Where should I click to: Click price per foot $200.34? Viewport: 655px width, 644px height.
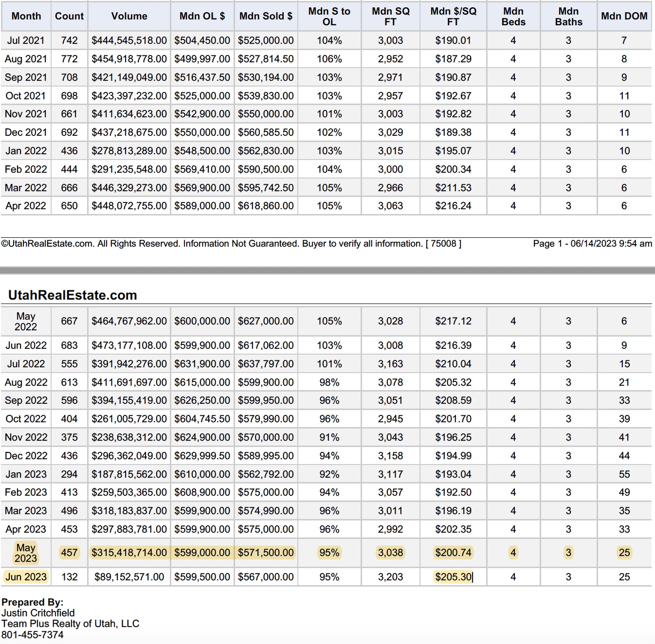pyautogui.click(x=453, y=169)
